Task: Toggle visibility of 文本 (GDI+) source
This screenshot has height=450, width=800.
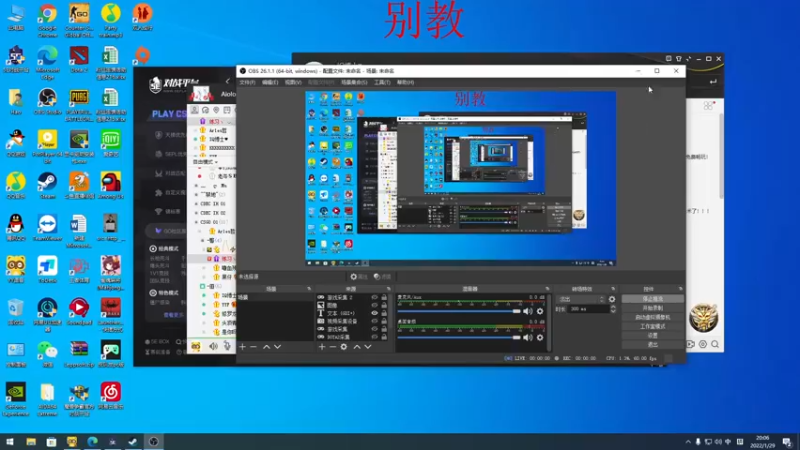Action: [374, 313]
